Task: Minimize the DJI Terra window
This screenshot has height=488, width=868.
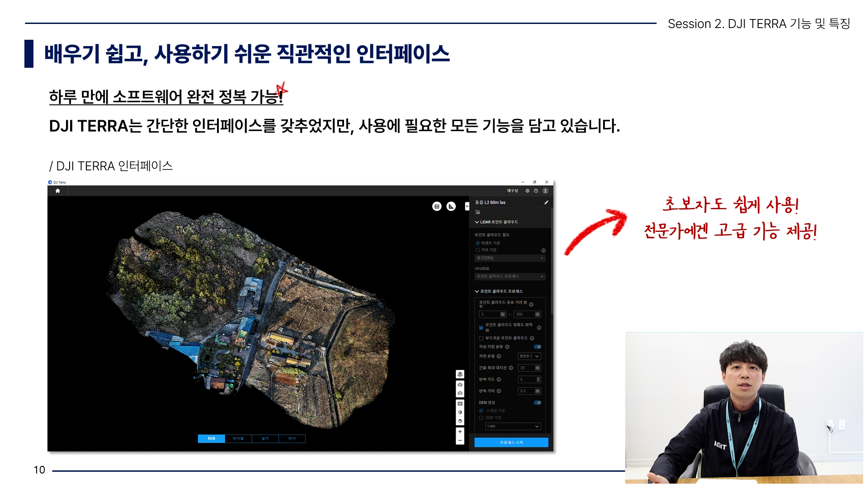Action: coord(523,182)
